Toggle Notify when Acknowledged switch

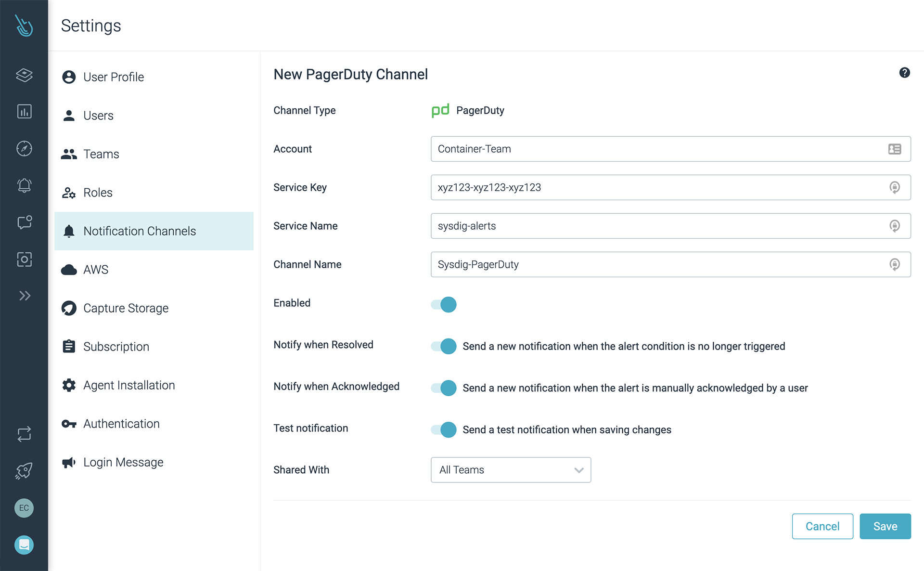coord(444,388)
